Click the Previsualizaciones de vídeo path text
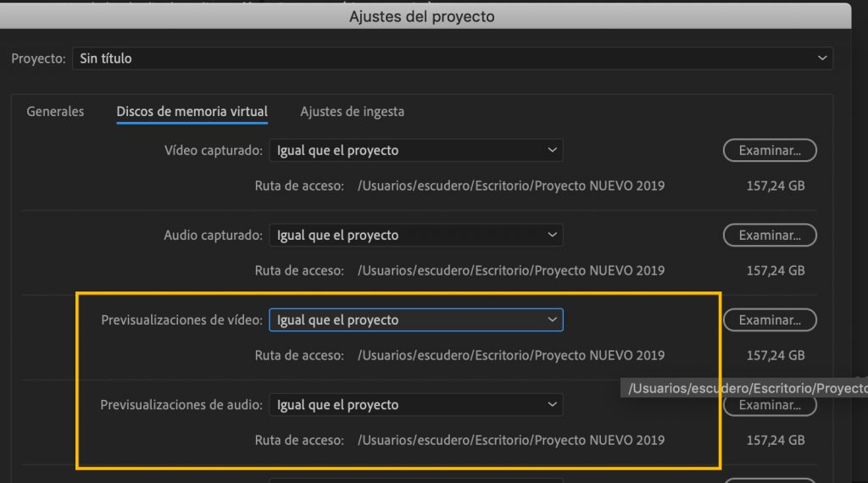The width and height of the screenshot is (868, 483). 510,355
